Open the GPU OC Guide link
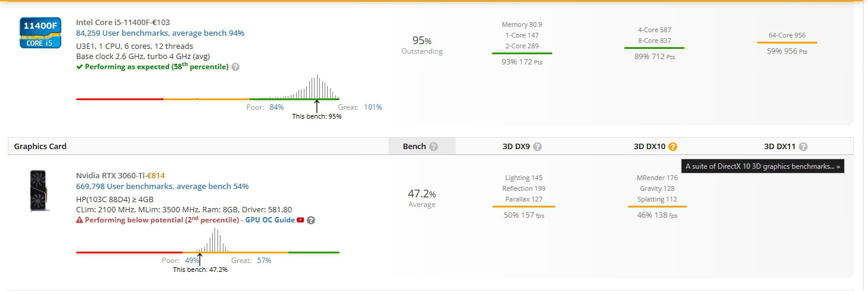 coord(270,220)
